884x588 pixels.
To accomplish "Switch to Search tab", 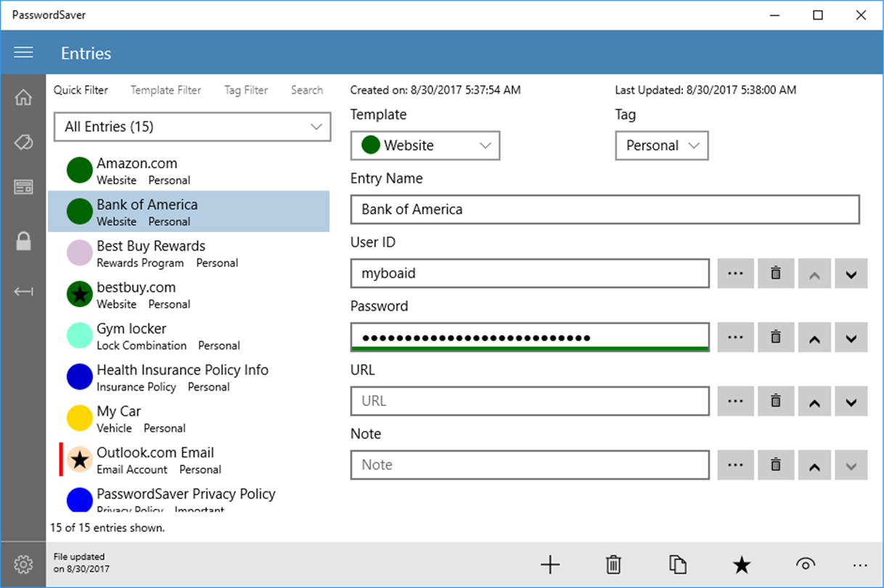I will [307, 90].
